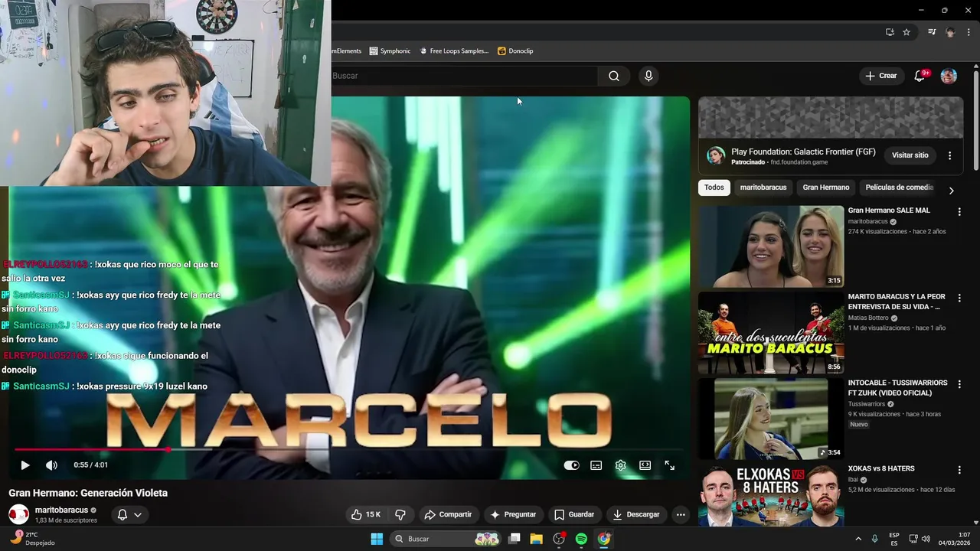
Task: Open Chrome media controls icon
Action: (932, 32)
